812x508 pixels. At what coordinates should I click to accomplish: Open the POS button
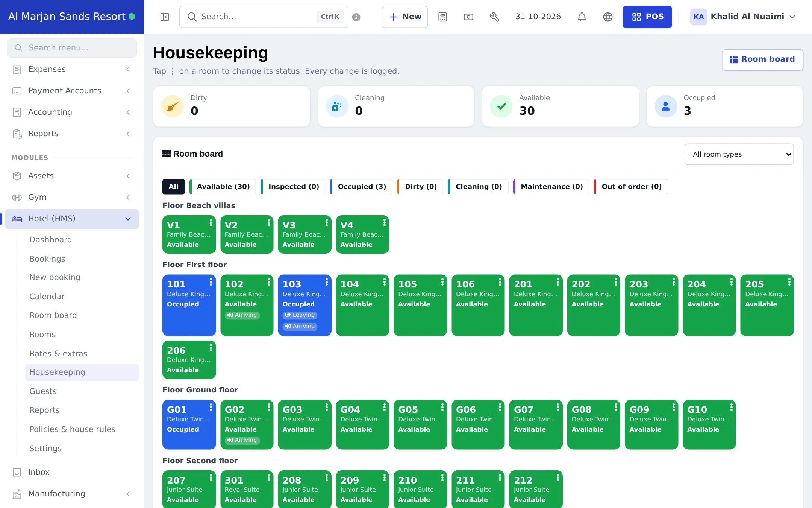(x=647, y=17)
